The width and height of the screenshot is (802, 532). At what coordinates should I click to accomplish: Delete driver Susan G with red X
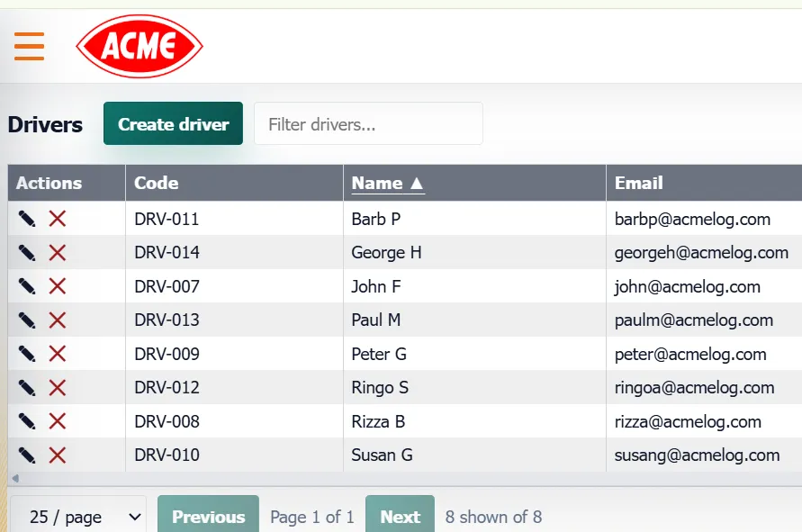coord(58,455)
